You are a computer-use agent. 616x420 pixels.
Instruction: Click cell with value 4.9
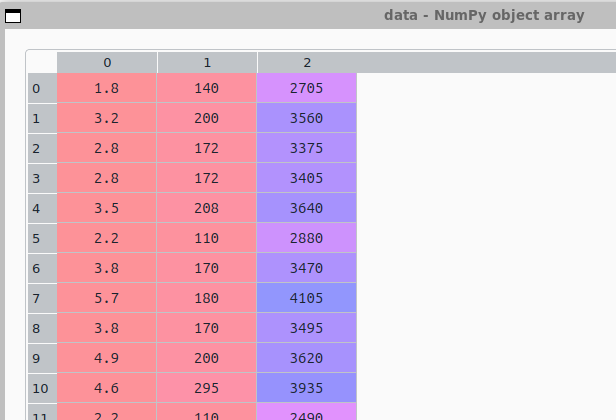pyautogui.click(x=107, y=358)
